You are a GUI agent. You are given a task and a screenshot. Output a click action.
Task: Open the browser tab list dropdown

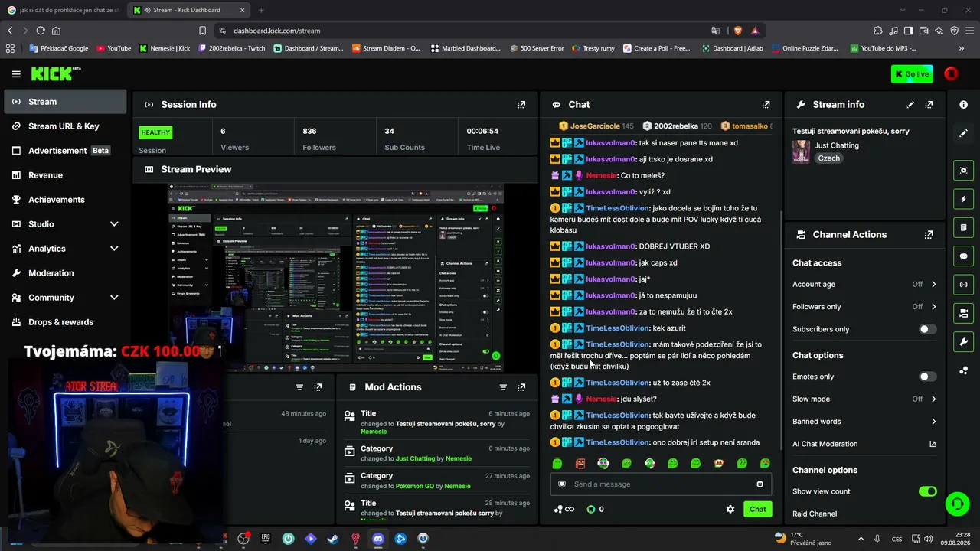click(903, 10)
